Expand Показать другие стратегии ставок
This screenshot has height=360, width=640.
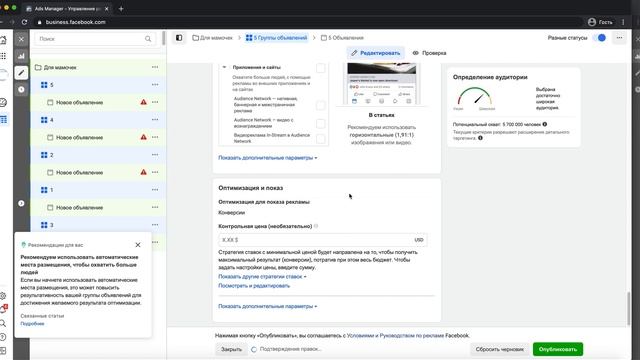point(262,277)
